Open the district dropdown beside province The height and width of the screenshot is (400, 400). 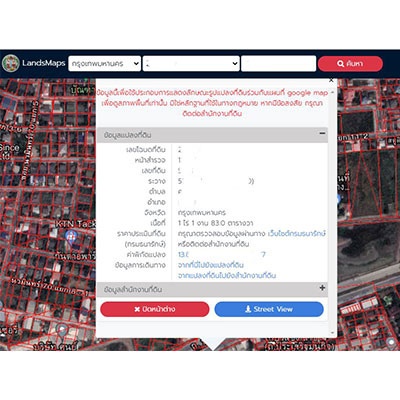coord(191,63)
